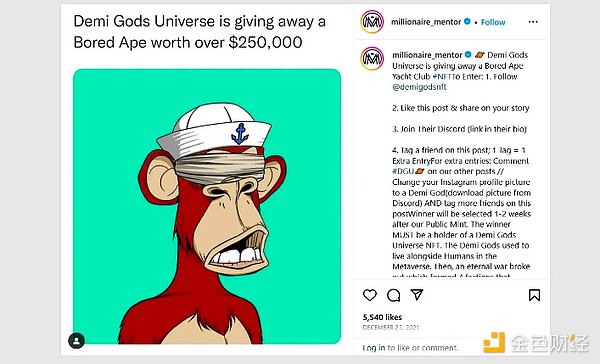600x364 pixels.
Task: Click the #DGU hashtag in caption
Action: (x=403, y=171)
